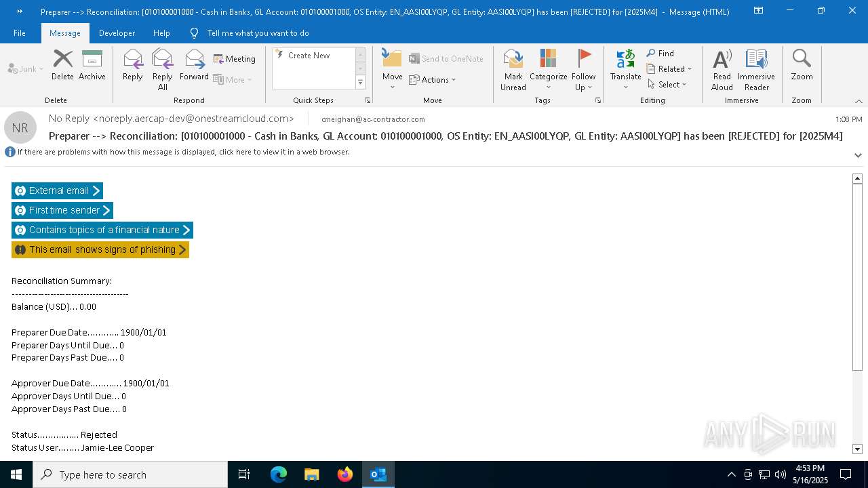Expand the Quick Steps gallery
The width and height of the screenshot is (868, 488).
coord(360,83)
